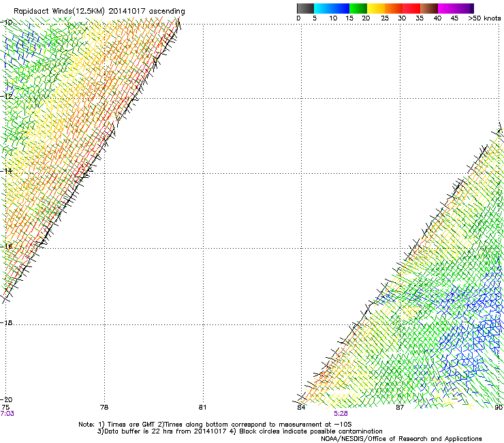
Task: Click the latitude label '-20'
Action: coord(7,399)
